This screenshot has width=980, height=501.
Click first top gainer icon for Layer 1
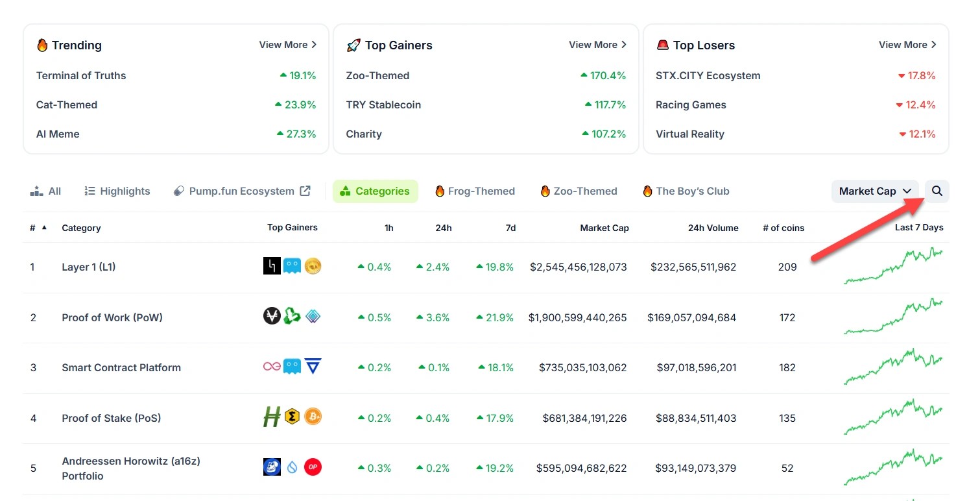272,266
